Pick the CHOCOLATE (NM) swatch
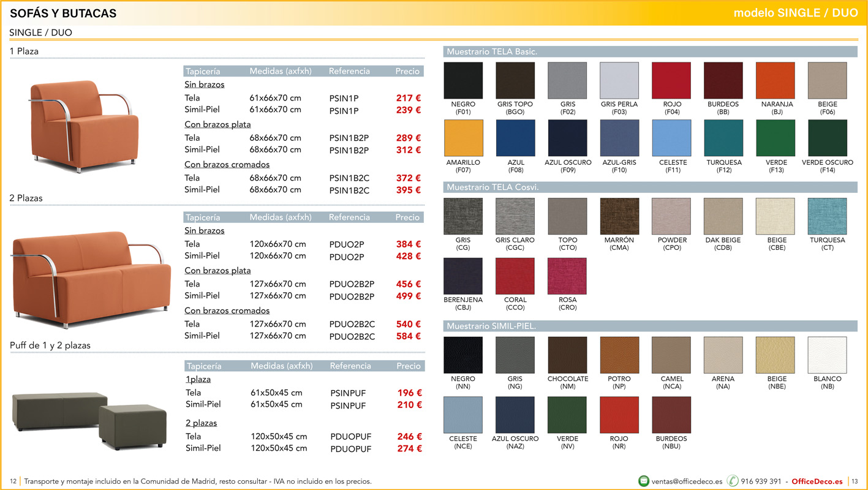 point(567,355)
